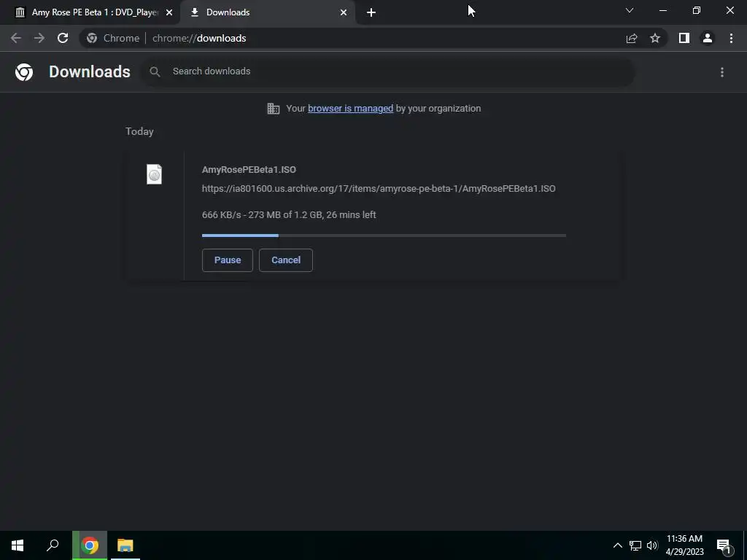Click the download progress bar

pos(384,236)
